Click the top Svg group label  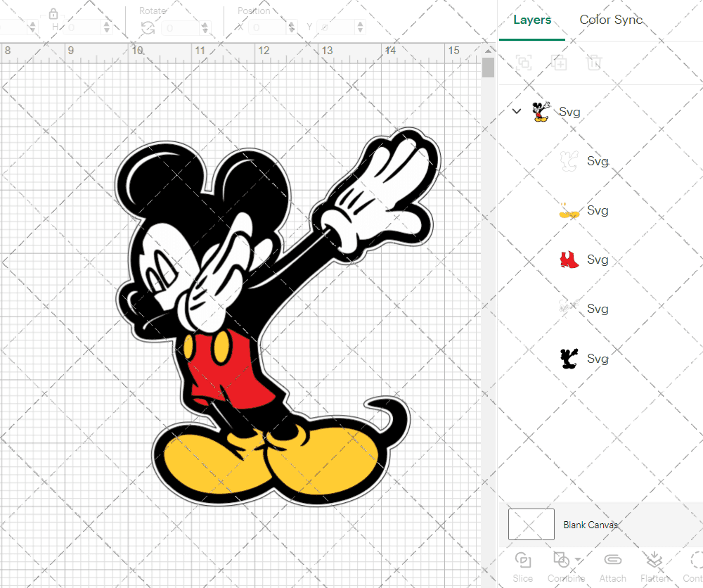(569, 112)
